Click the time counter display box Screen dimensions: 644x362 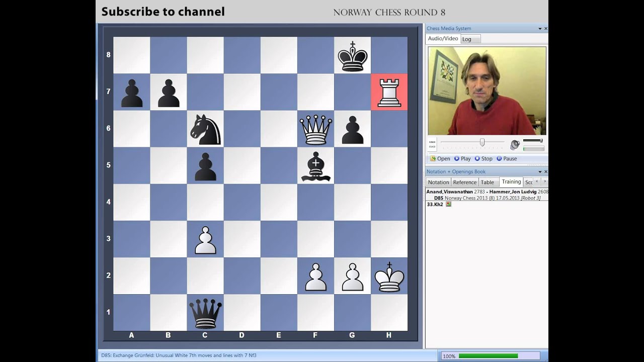click(x=432, y=144)
